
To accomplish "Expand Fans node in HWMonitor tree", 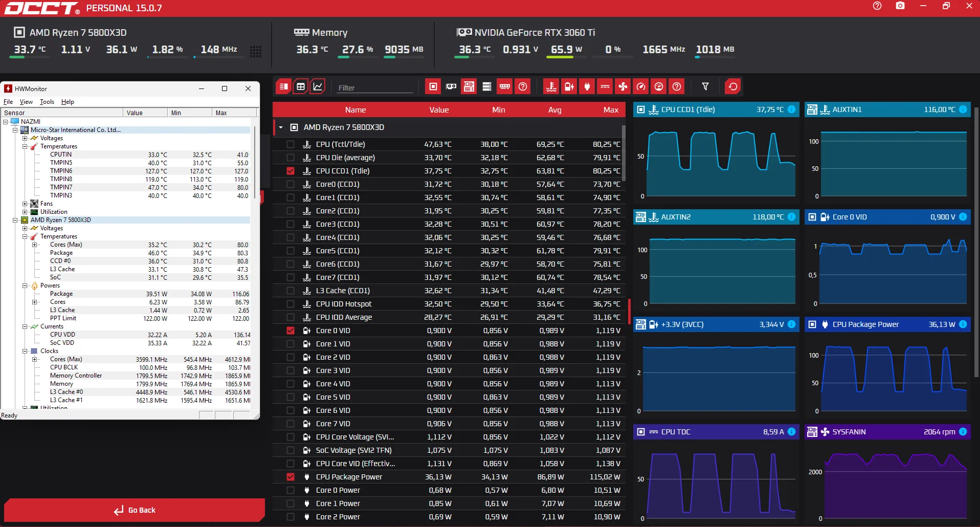I will 25,204.
